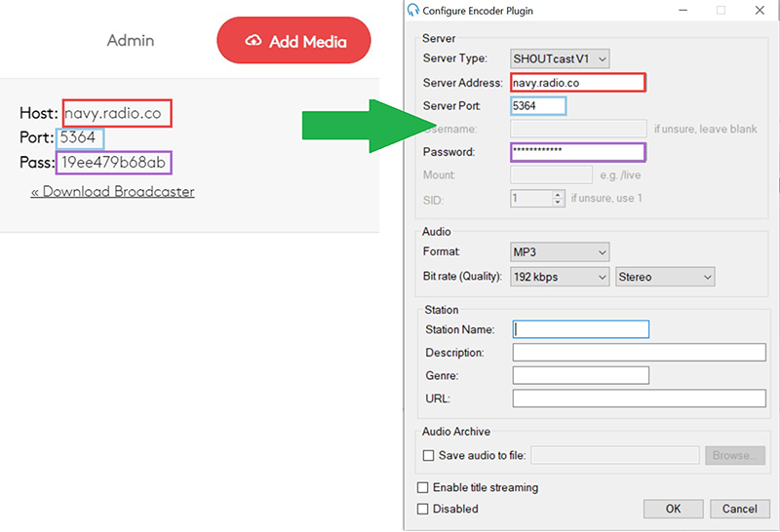Confirm settings with the OK button
The height and width of the screenshot is (532, 780).
673,509
